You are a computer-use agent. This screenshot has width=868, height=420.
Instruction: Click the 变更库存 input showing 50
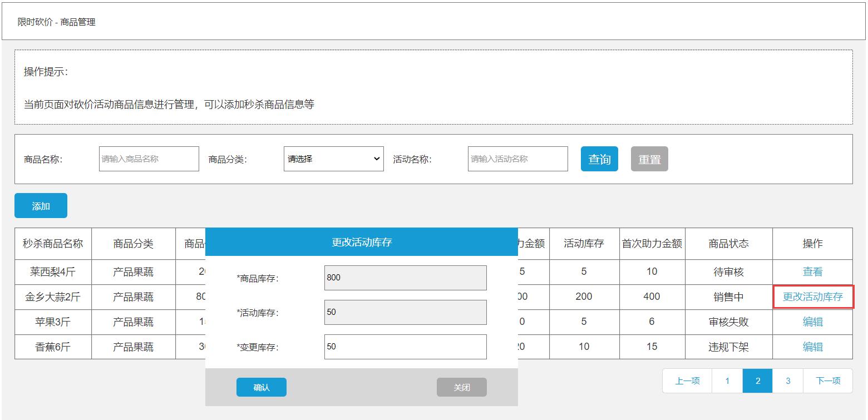click(x=405, y=347)
